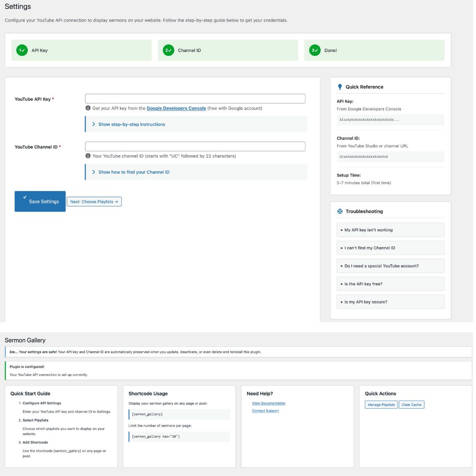476x476 pixels.
Task: Expand 'I can't find my Channel ID'
Action: click(390, 248)
